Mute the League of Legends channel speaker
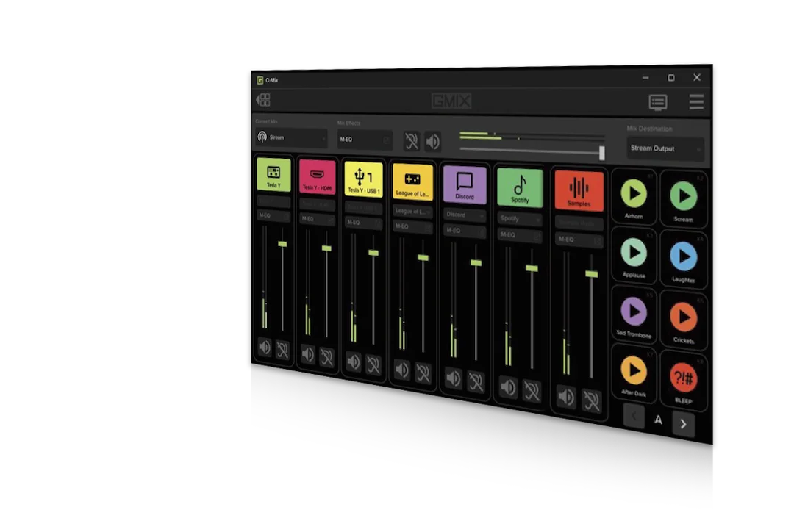This screenshot has width=794, height=532. [x=401, y=370]
